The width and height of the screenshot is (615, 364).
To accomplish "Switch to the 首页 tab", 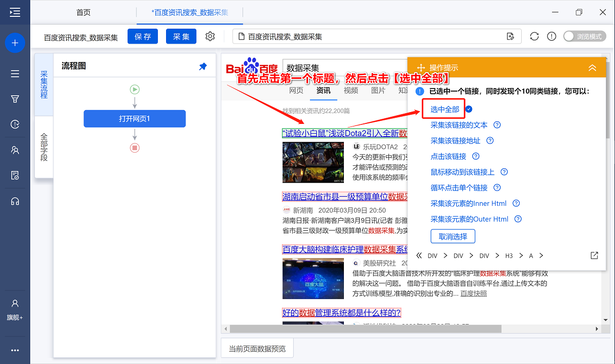I will pyautogui.click(x=84, y=12).
